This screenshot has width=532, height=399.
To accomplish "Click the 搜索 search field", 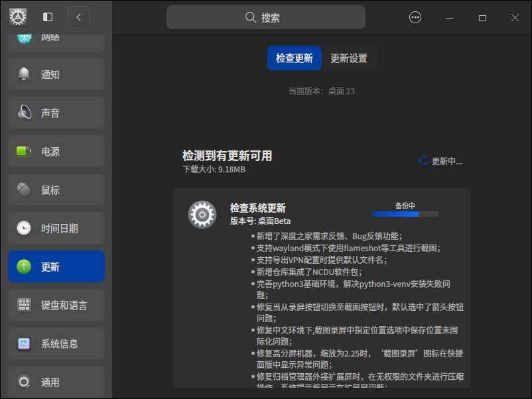I will click(x=265, y=17).
